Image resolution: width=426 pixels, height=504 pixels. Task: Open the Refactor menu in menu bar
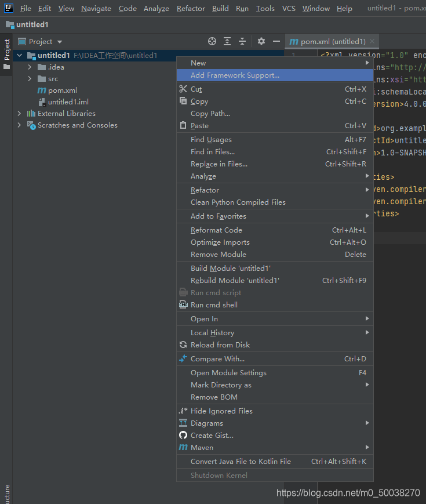click(x=191, y=9)
